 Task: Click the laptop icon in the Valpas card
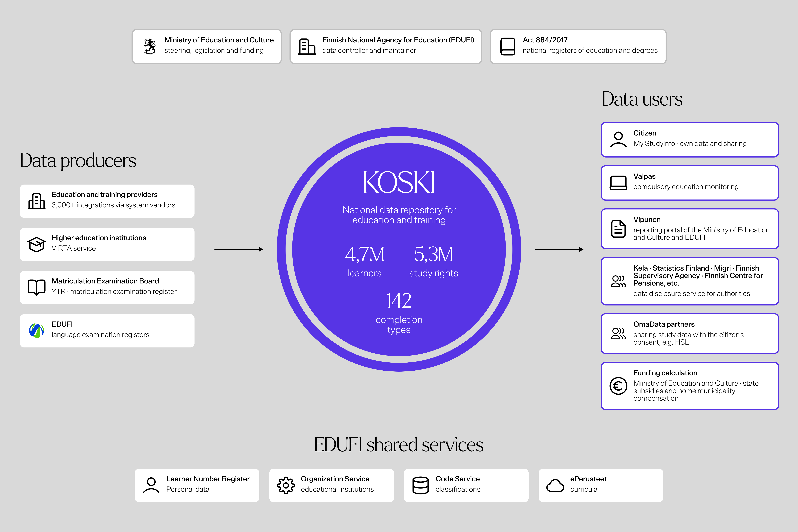pos(618,183)
